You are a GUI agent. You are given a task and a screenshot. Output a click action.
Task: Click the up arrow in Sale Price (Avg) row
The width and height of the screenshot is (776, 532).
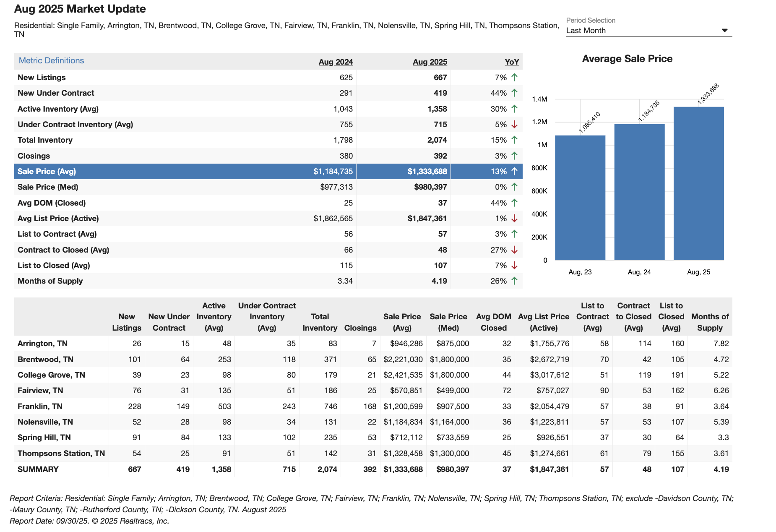point(514,171)
